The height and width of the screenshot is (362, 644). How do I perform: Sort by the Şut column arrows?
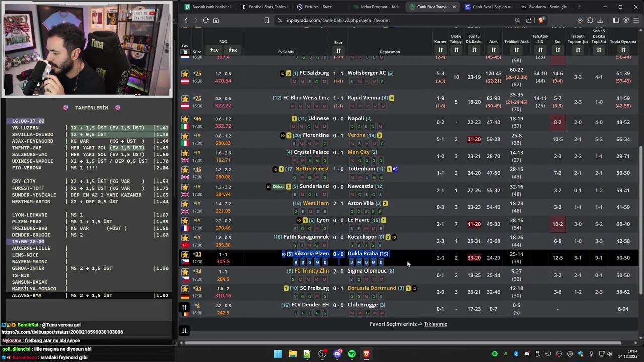(x=558, y=50)
